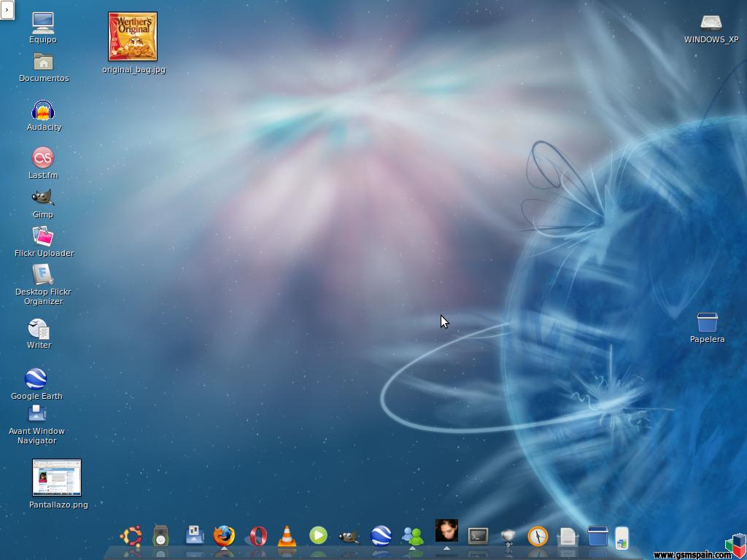Viewport: 747px width, 560px height.
Task: Open the WINDOWS_XP drive icon
Action: coord(711,23)
